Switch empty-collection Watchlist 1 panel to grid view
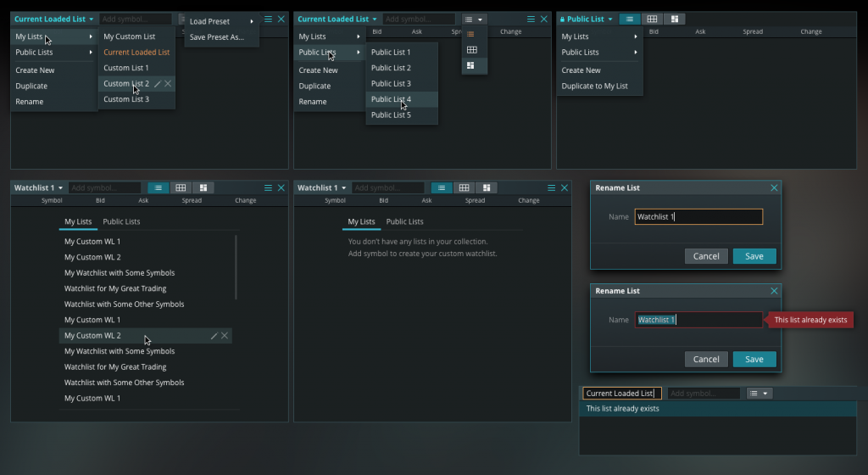 464,187
